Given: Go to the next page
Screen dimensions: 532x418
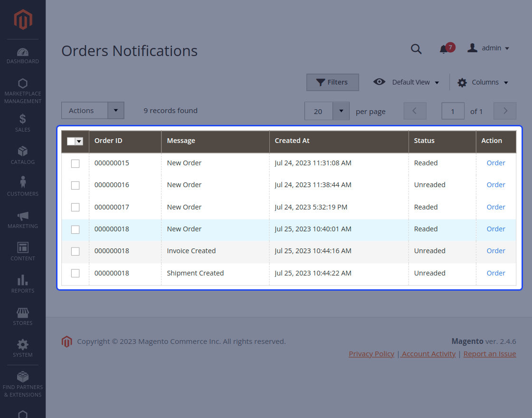Looking at the screenshot, I should (x=505, y=111).
